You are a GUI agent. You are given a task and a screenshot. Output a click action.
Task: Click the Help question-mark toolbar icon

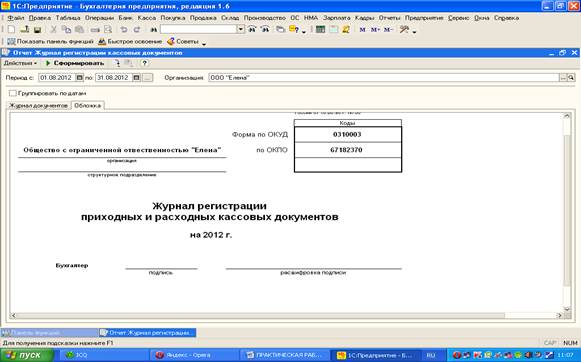[294, 29]
